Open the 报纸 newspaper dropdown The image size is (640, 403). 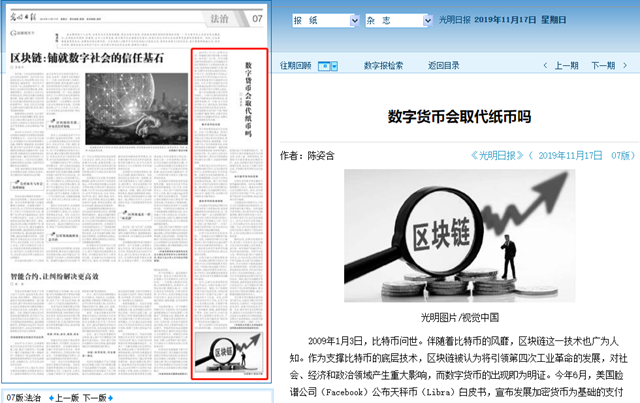point(323,19)
